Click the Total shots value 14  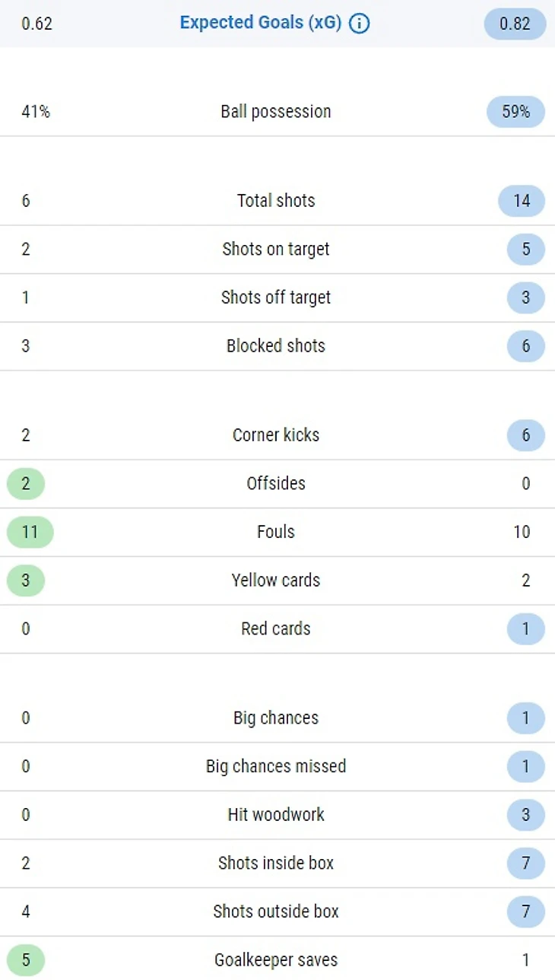(522, 201)
